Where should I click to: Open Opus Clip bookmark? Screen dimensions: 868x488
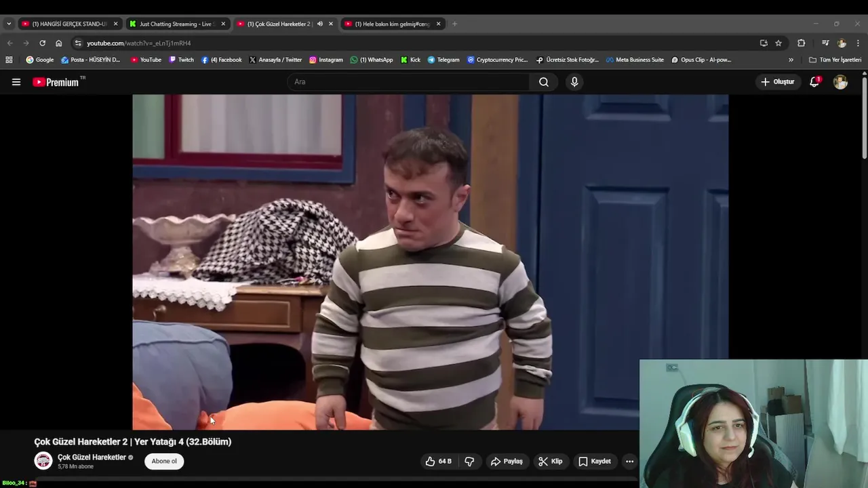tap(701, 60)
